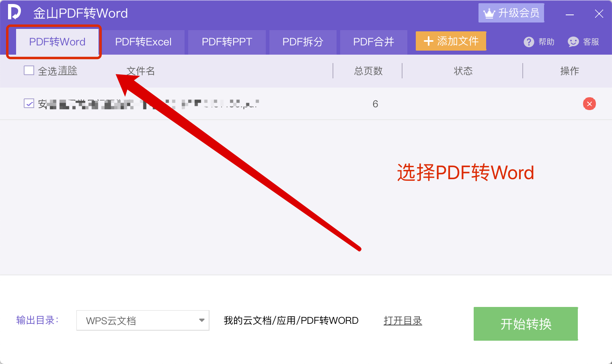Open the PDF拆分 split tab

(x=302, y=42)
